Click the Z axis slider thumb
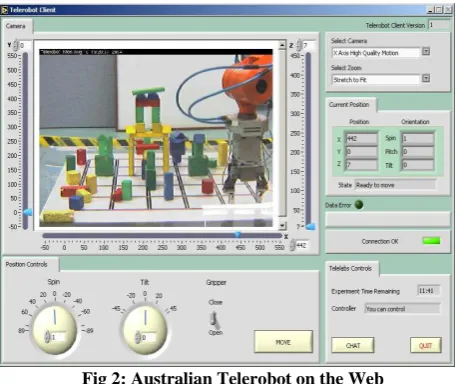 tap(310, 227)
